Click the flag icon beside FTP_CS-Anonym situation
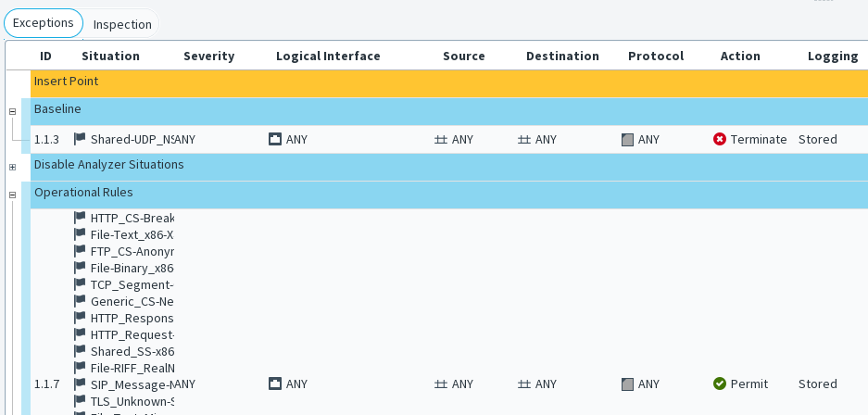Image resolution: width=868 pixels, height=415 pixels. [81, 251]
